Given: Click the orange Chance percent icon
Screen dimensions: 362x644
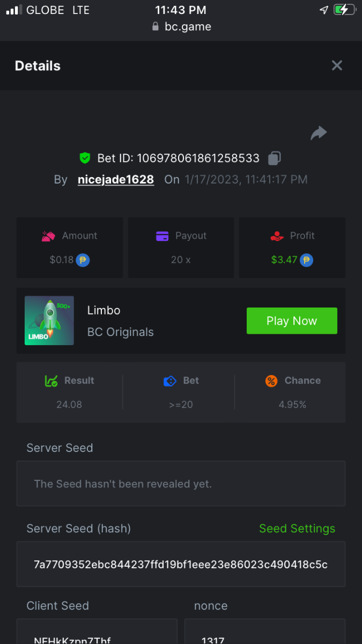Looking at the screenshot, I should click(271, 381).
